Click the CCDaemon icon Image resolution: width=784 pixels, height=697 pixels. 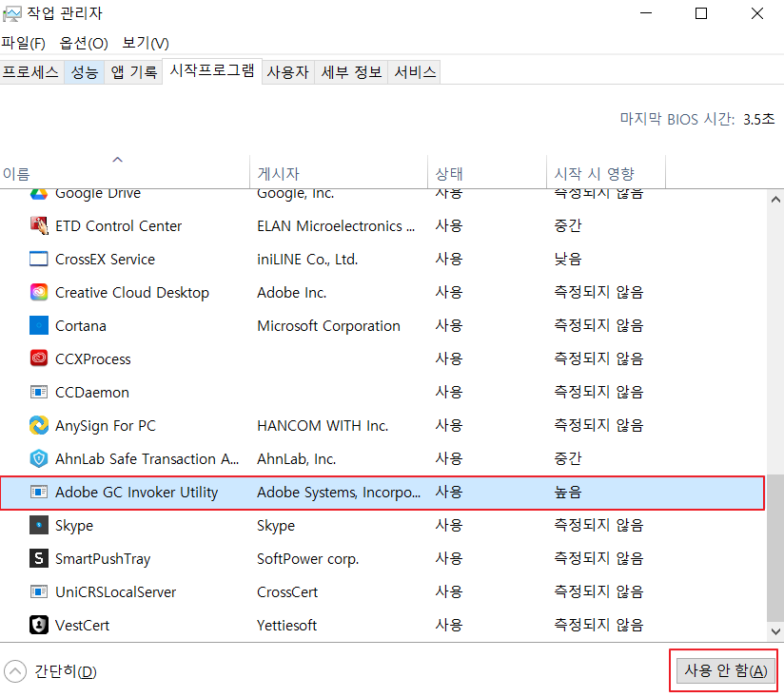pos(39,392)
